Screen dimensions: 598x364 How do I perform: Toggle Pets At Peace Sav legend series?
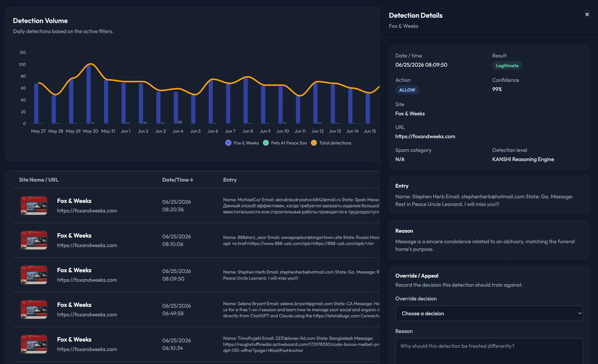click(x=285, y=143)
